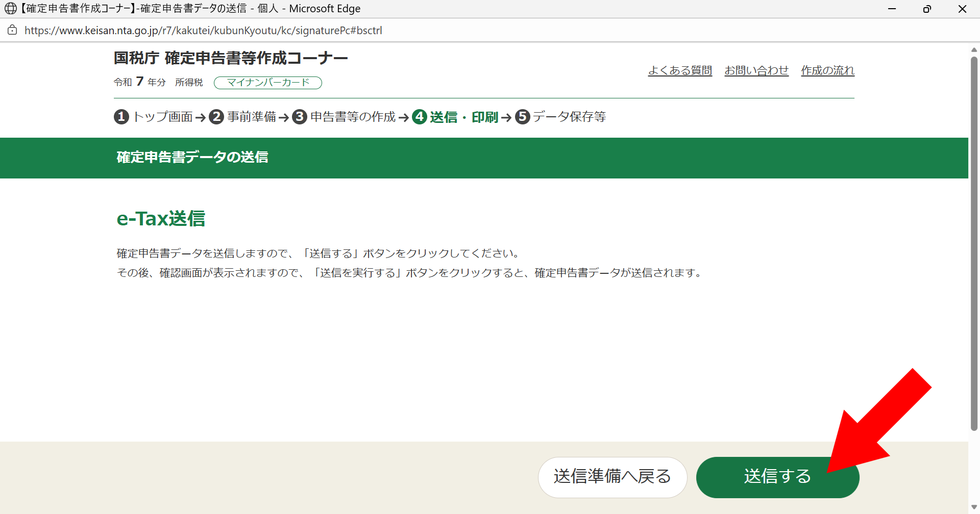Click the step 1 トップ画面 circle icon
The height and width of the screenshot is (514, 980).
[x=121, y=117]
